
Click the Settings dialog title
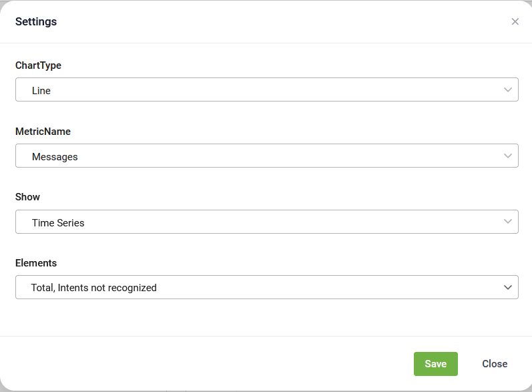36,22
